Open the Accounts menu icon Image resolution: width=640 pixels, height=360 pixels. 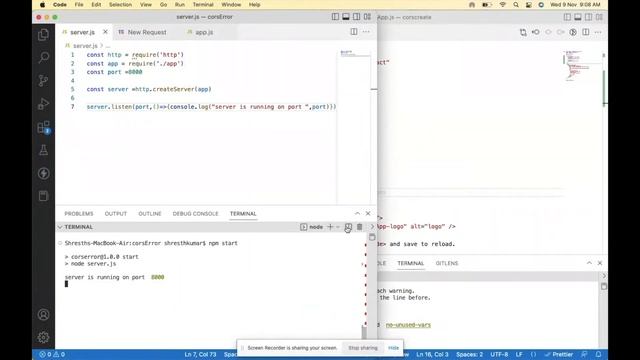(43, 315)
